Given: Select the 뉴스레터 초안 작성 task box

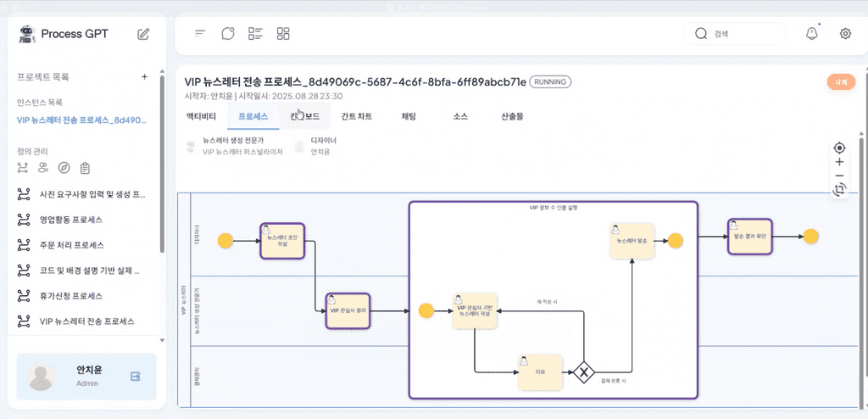Looking at the screenshot, I should 282,241.
